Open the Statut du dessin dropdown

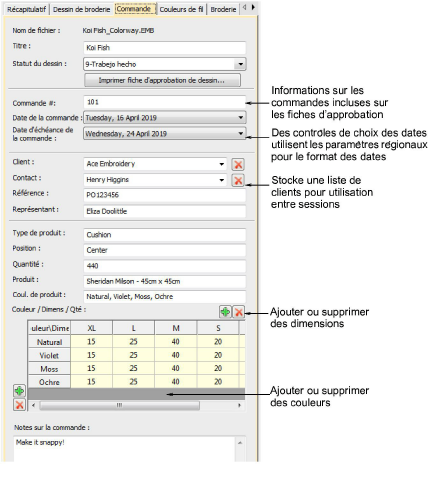240,64
